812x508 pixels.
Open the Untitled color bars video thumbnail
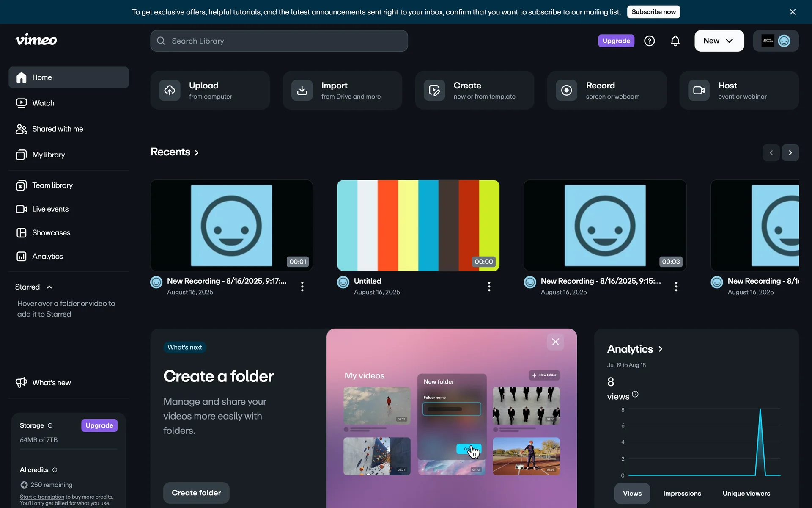418,225
